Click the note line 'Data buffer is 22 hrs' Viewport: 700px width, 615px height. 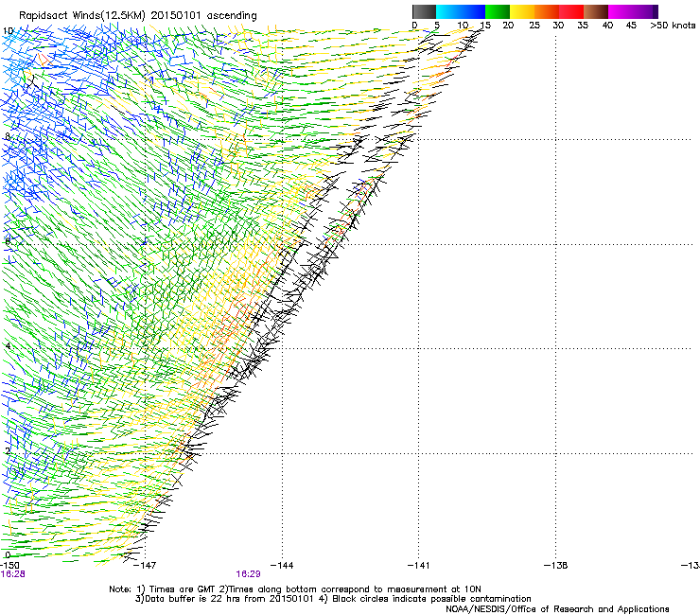(x=333, y=599)
